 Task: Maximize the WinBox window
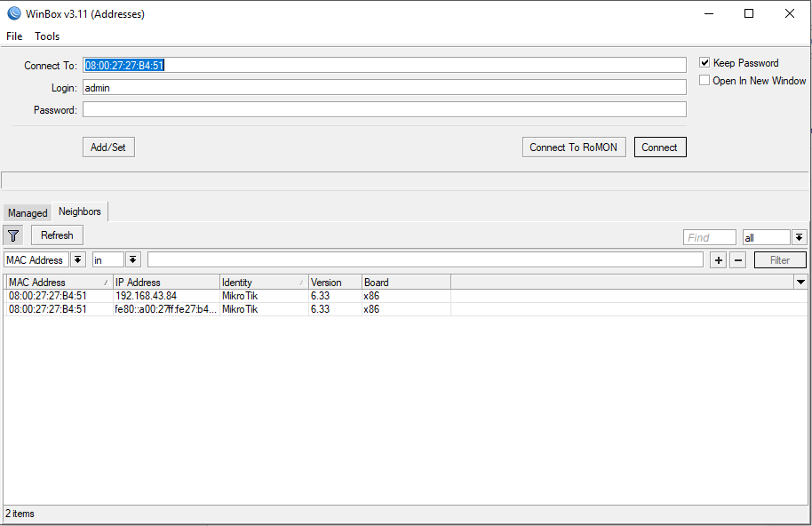749,13
